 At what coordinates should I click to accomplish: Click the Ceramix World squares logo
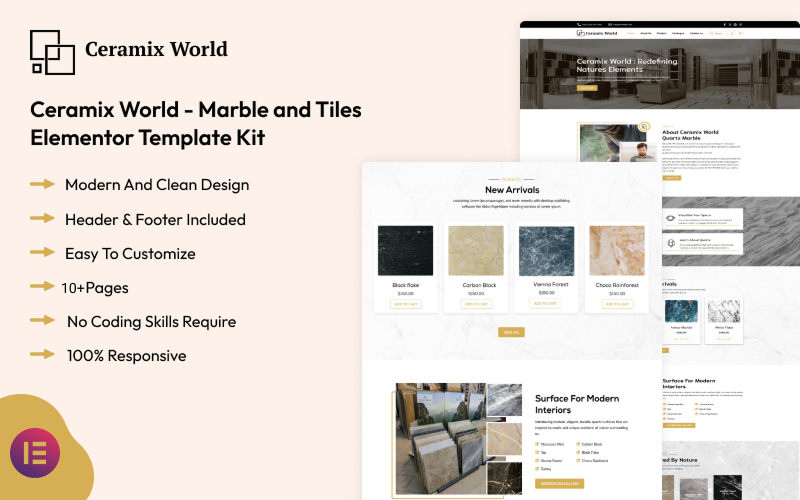coord(52,51)
